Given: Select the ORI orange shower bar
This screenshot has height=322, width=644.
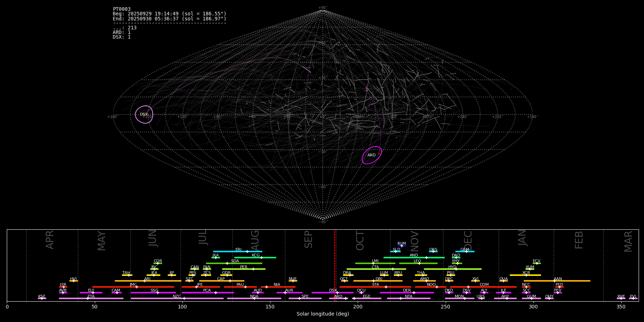Looking at the screenshot, I should point(378,281).
